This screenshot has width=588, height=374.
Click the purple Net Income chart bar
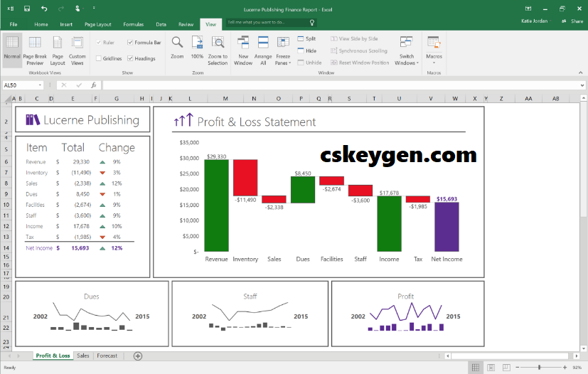coord(447,227)
